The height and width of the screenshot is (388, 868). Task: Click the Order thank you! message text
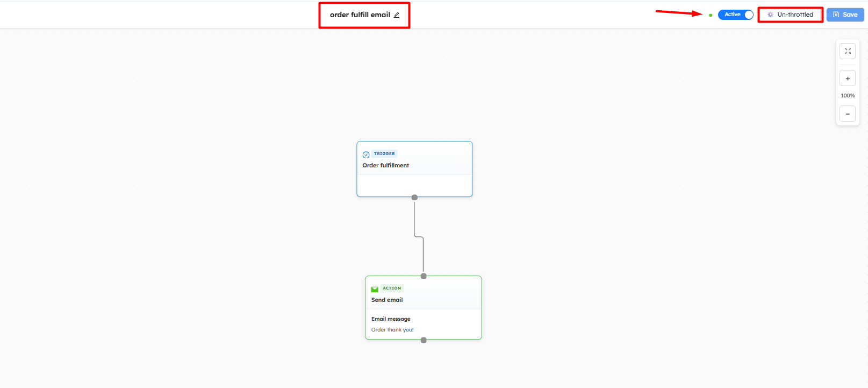(x=392, y=330)
